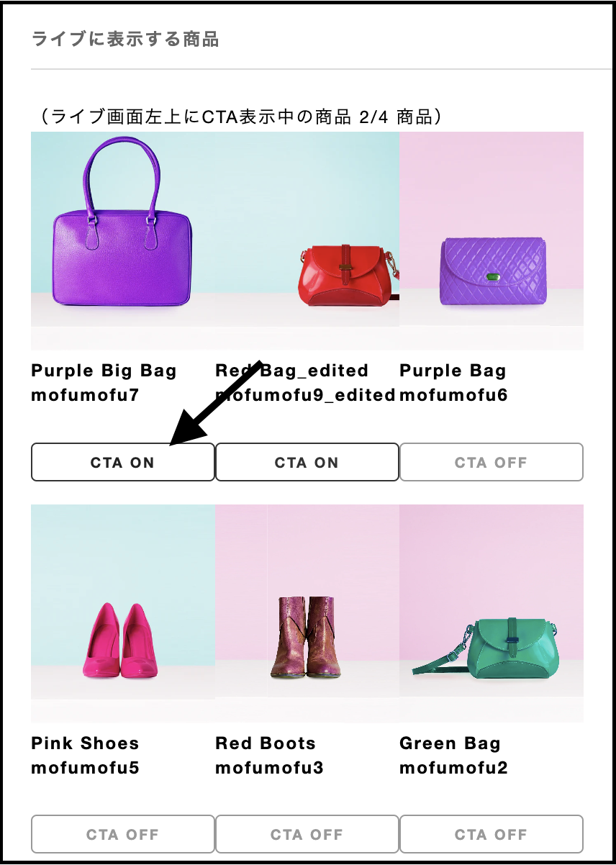Click the Red Boots product title
This screenshot has height=865, width=616.
pyautogui.click(x=266, y=743)
